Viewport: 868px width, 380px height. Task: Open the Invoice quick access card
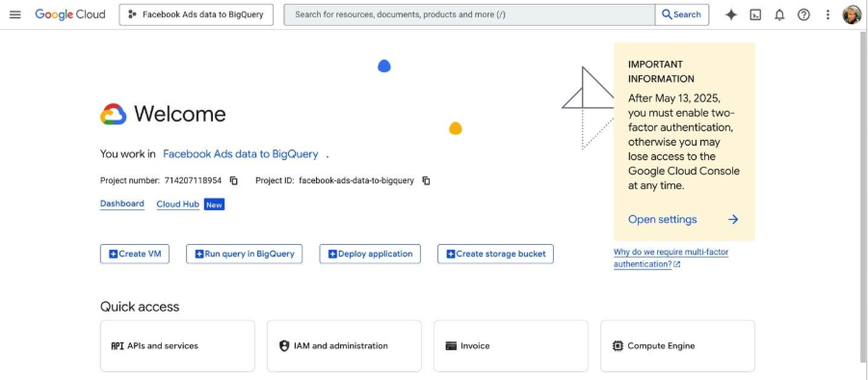coord(511,345)
